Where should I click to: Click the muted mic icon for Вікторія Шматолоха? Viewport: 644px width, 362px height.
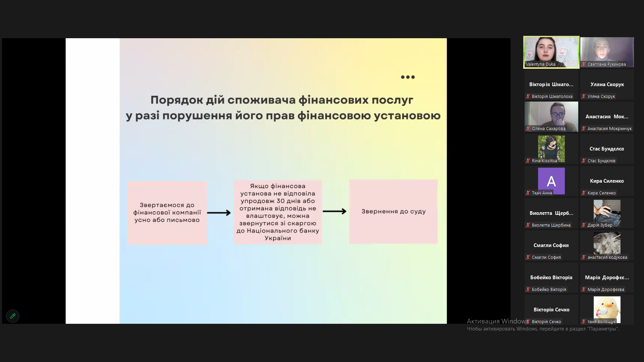(x=528, y=97)
